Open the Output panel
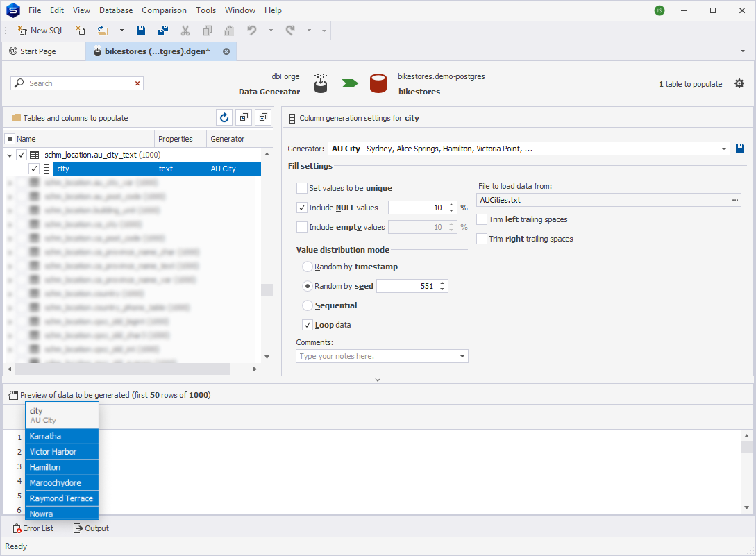The image size is (756, 556). (x=91, y=528)
